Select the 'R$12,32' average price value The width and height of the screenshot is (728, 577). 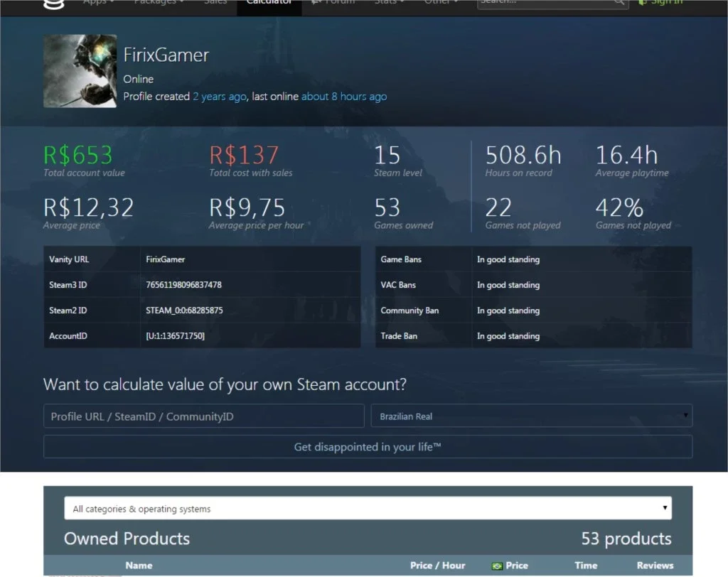(x=89, y=207)
